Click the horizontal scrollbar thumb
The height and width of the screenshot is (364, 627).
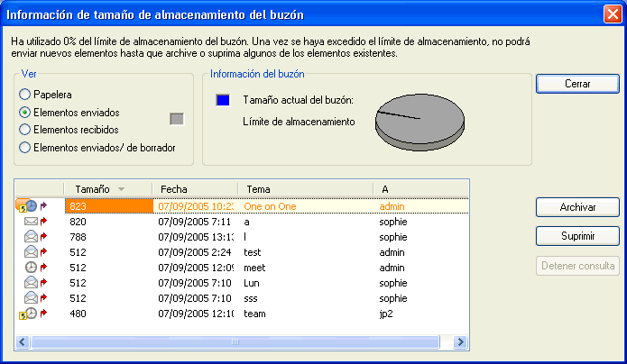235,342
